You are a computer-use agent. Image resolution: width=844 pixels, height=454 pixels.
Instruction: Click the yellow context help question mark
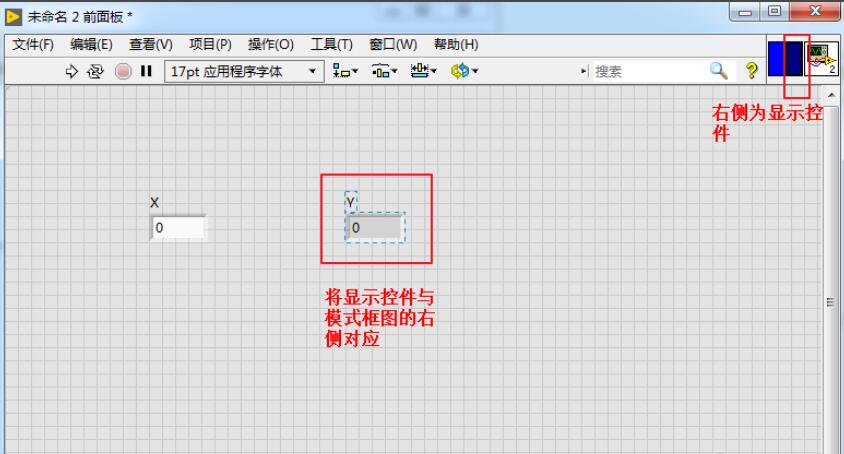coord(751,71)
